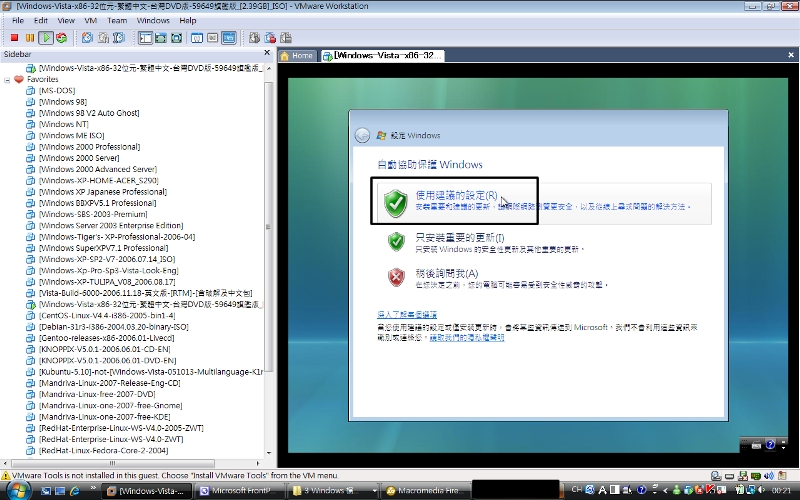Open the Edit menu

click(41, 20)
